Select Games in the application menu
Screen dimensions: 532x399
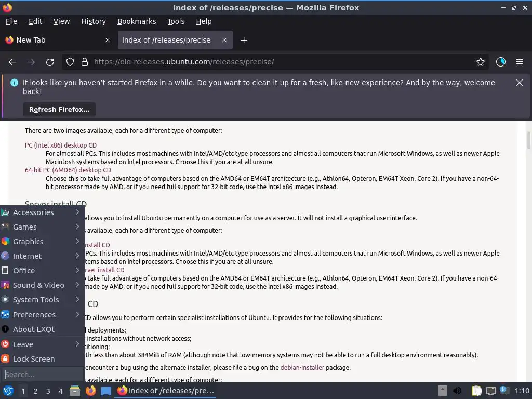point(43,227)
